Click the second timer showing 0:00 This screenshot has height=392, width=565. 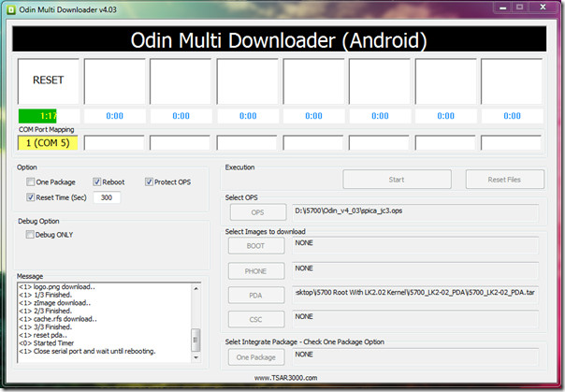click(114, 116)
